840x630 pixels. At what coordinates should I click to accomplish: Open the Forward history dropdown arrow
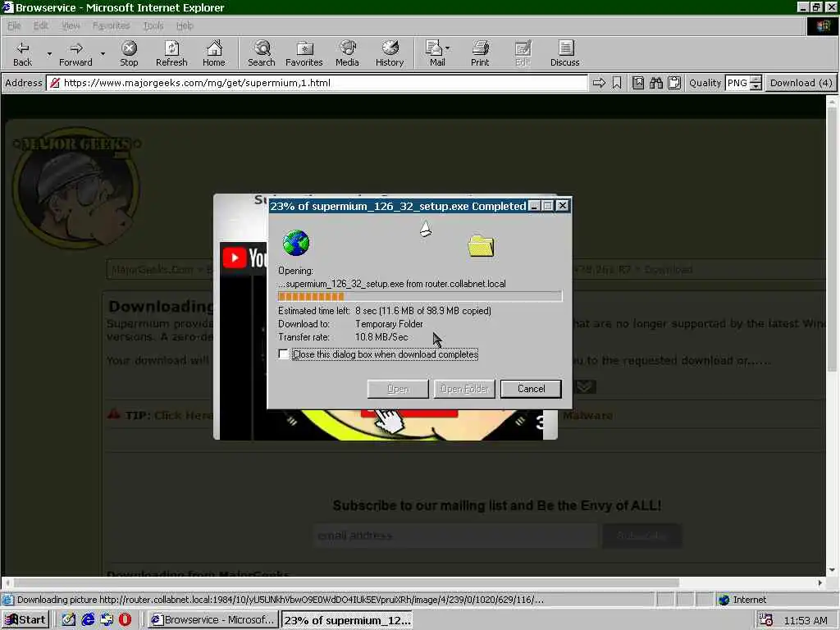103,53
